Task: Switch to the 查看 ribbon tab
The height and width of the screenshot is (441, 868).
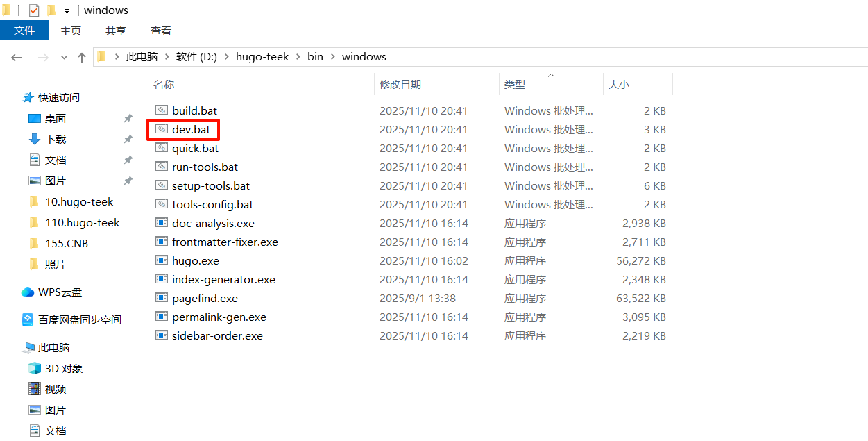Action: coord(161,31)
